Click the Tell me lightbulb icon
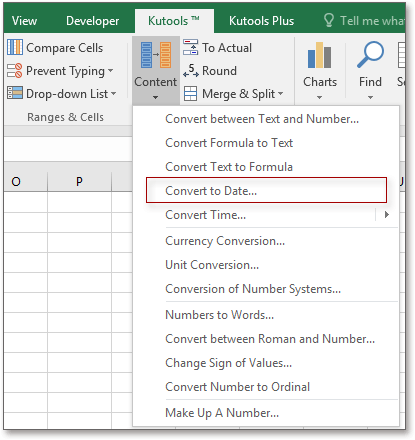This screenshot has height=440, width=415. coord(329,20)
